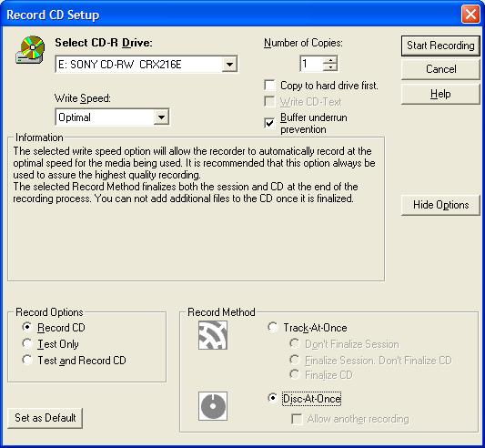This screenshot has width=485, height=448.
Task: Decrease number of copies with down arrow
Action: pos(330,67)
